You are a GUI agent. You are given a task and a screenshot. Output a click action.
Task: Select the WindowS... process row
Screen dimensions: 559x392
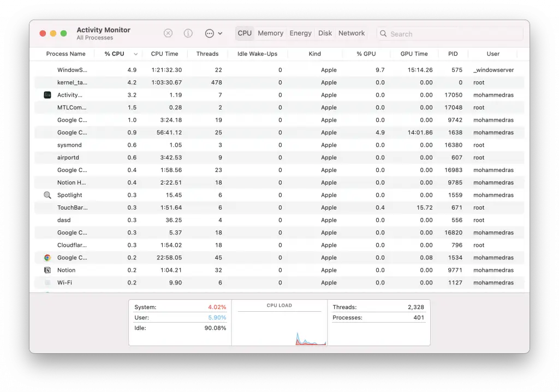pyautogui.click(x=279, y=70)
